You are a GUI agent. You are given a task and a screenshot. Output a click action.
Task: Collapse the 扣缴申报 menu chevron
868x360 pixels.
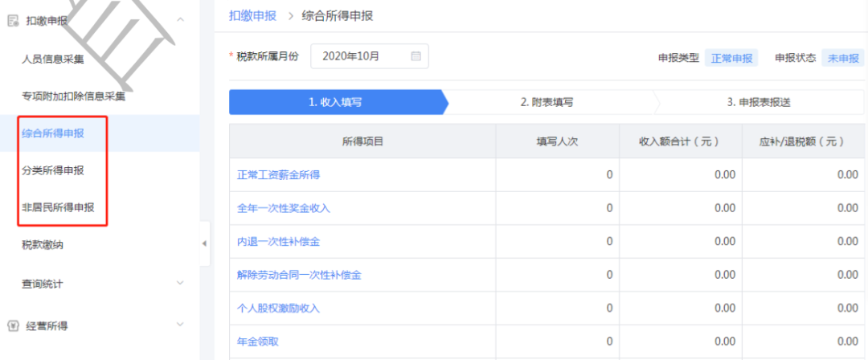click(x=180, y=20)
